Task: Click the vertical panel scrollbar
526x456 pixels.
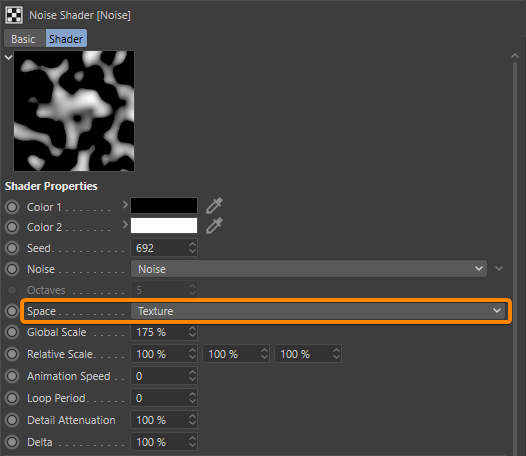Action: [x=515, y=258]
